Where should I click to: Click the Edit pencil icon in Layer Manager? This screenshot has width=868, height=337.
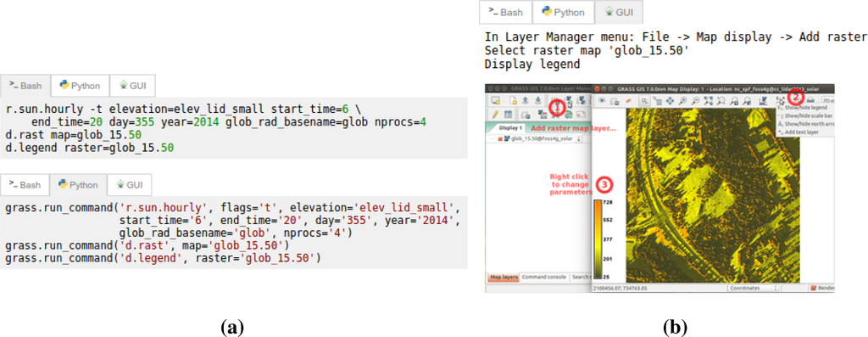tap(495, 115)
